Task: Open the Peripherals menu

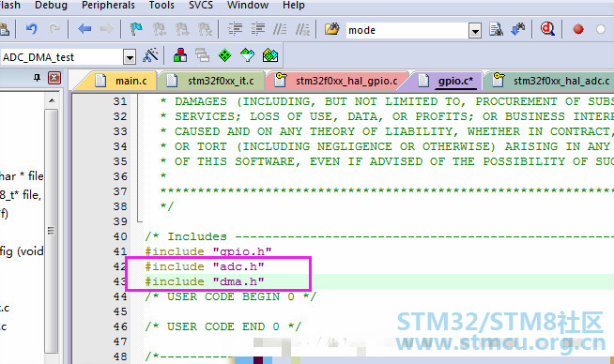Action: coord(108,5)
